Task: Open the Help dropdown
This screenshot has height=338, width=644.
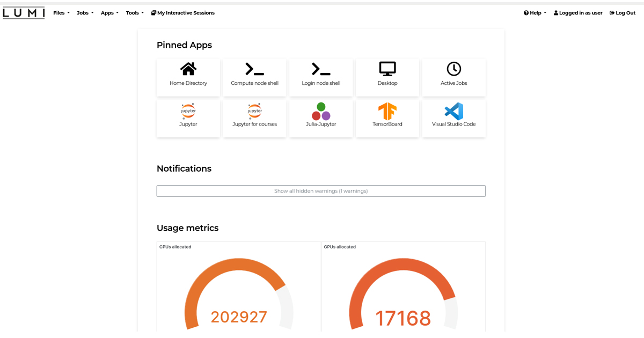Action: [535, 13]
